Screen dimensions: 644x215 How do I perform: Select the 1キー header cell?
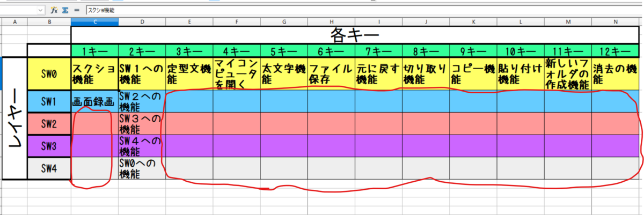95,51
